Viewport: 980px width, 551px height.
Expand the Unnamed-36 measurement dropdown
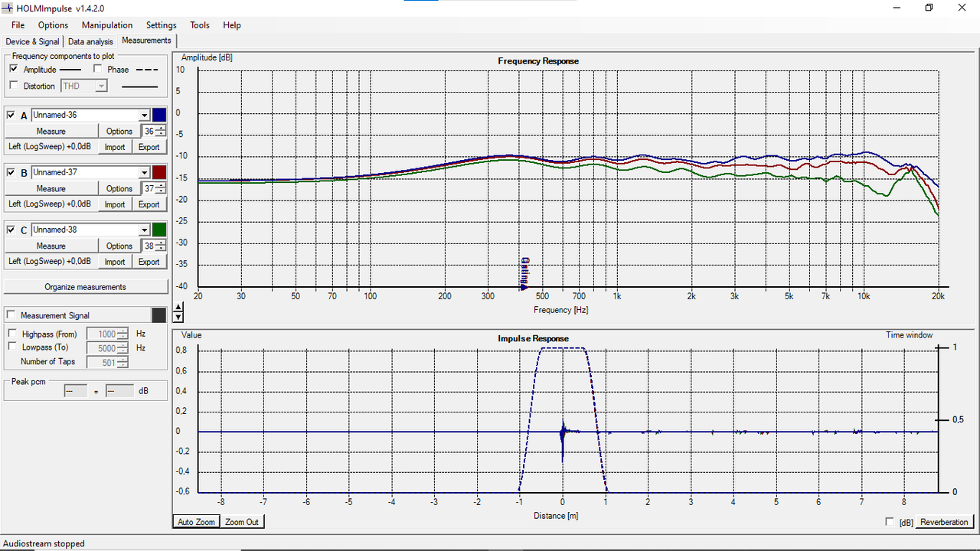coord(144,115)
